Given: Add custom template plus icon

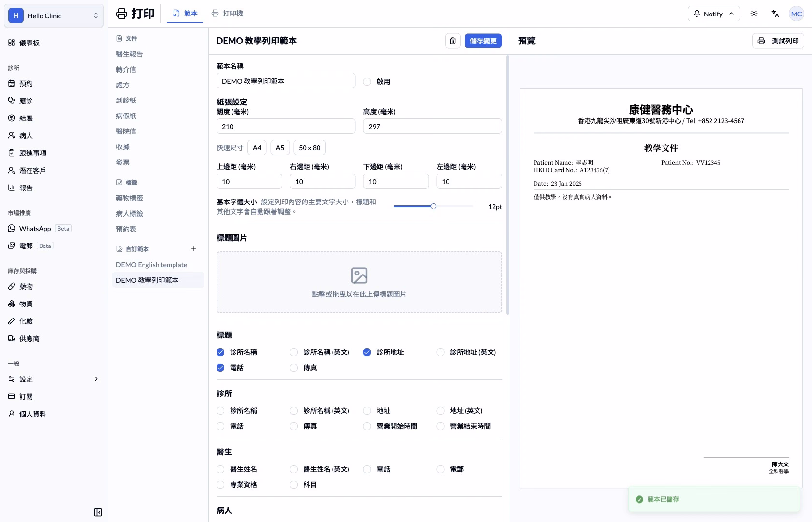Looking at the screenshot, I should click(194, 249).
